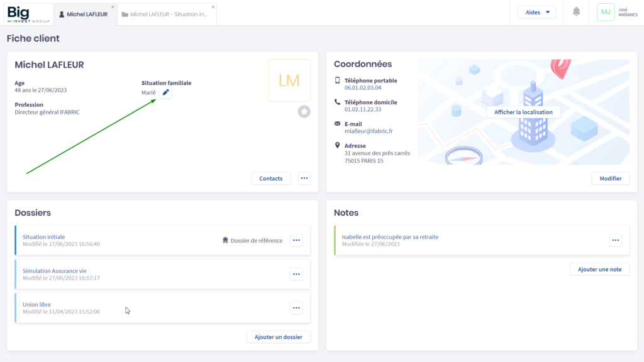Click Ajouter une note

point(599,269)
